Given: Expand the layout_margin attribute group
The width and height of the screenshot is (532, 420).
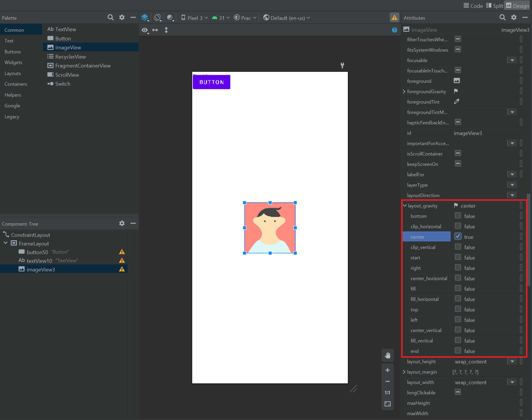Looking at the screenshot, I should (404, 372).
